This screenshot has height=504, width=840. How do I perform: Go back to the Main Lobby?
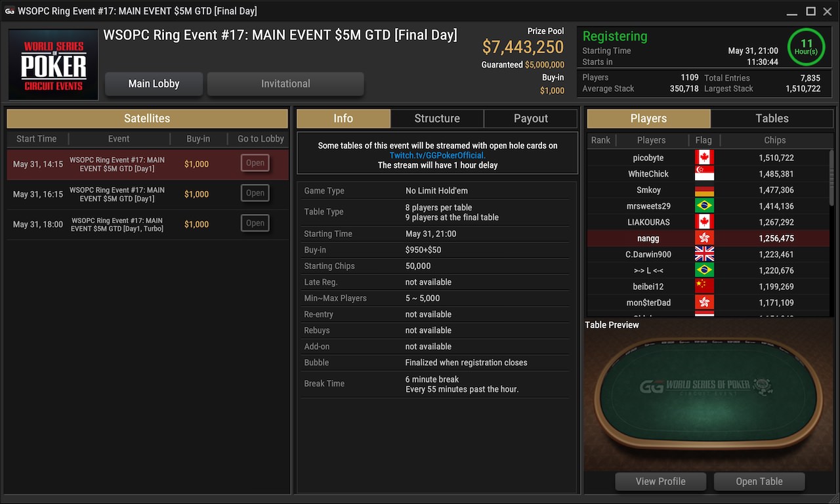(154, 83)
